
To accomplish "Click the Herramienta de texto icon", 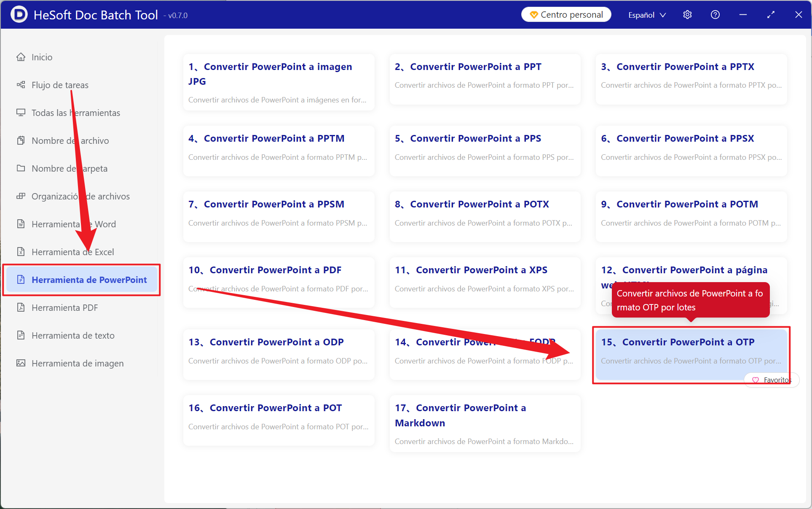I will click(21, 335).
